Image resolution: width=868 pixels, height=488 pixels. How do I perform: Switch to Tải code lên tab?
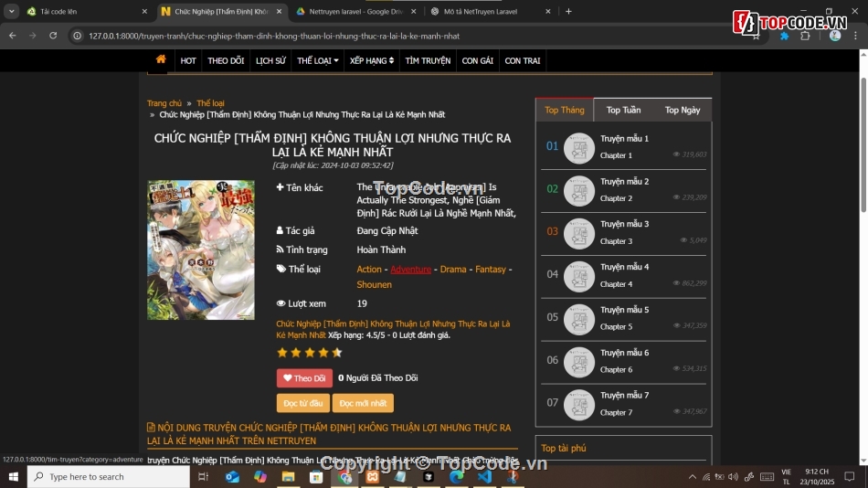tap(86, 11)
